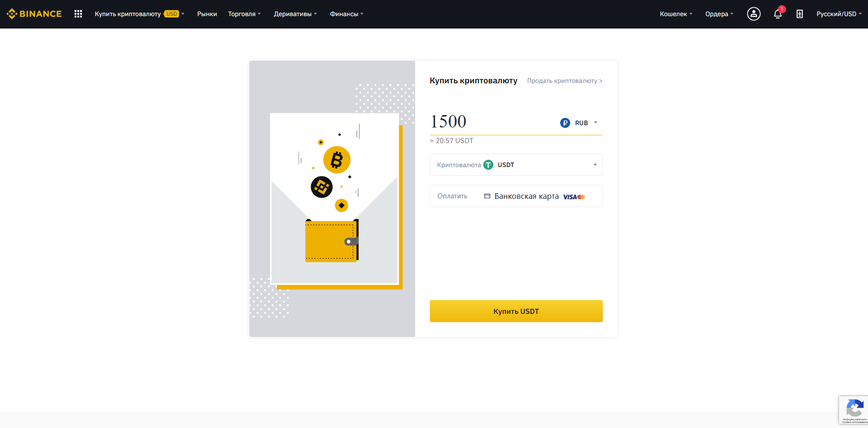Expand the Финансы menu
Image resolution: width=868 pixels, height=428 pixels.
pyautogui.click(x=347, y=14)
